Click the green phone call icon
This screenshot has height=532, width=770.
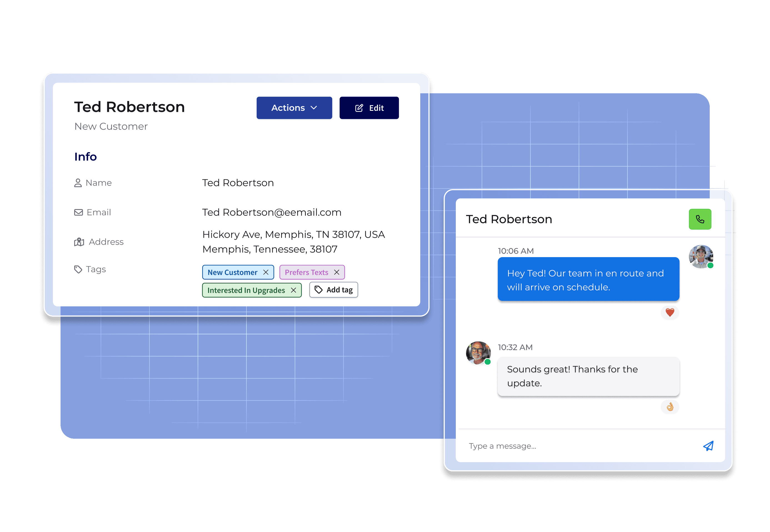click(700, 219)
